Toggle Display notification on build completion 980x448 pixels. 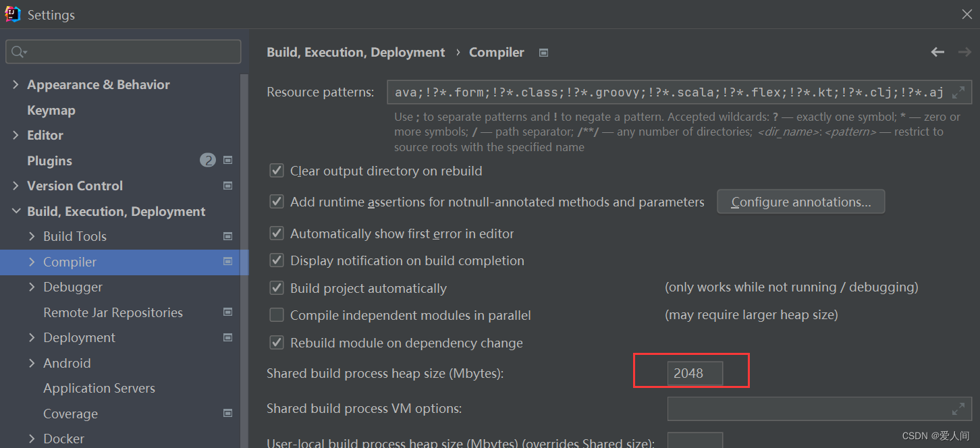277,260
